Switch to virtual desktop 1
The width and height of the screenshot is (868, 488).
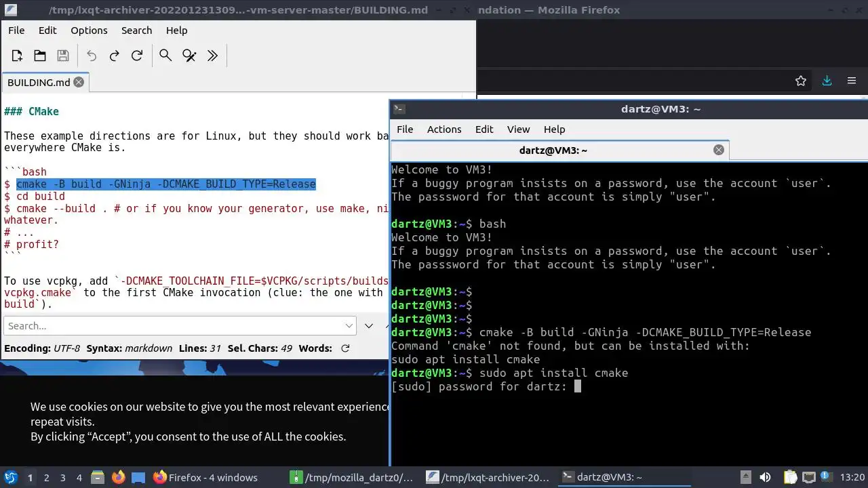30,477
